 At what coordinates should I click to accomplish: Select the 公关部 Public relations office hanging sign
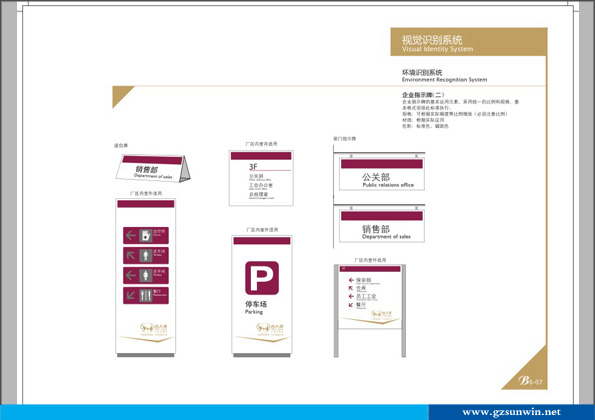point(381,174)
